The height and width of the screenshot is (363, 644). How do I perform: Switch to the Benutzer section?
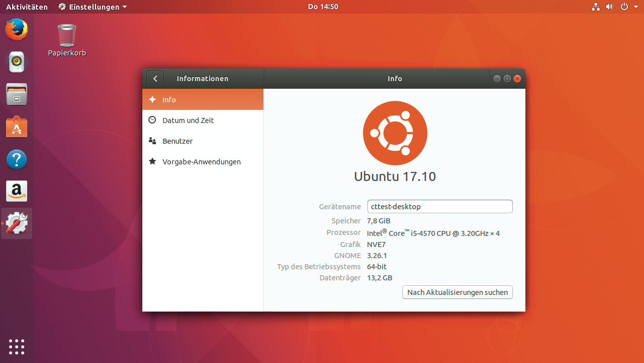click(177, 141)
